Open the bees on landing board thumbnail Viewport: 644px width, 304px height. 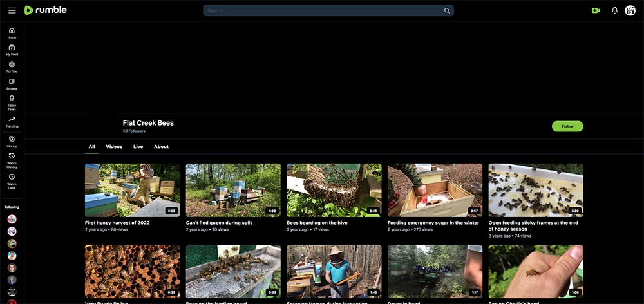point(233,272)
